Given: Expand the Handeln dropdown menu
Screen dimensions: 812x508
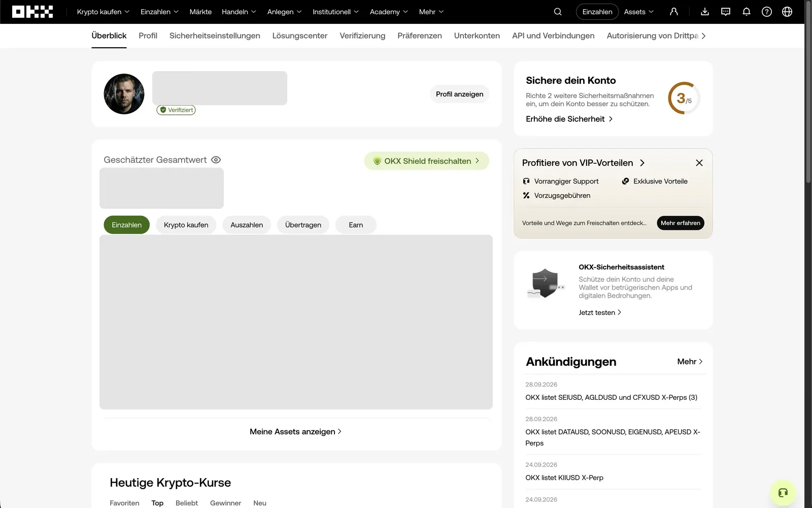Looking at the screenshot, I should click(239, 12).
